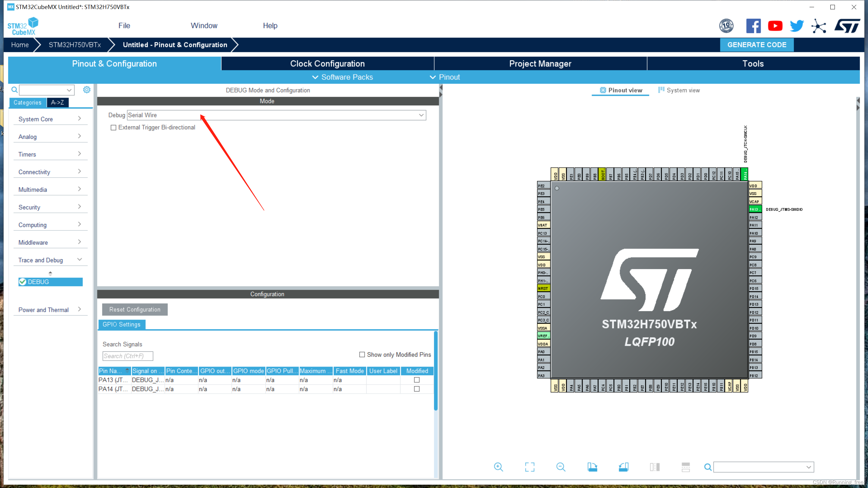Click the fit-to-screen icon on pinout canvas
Screen dimensions: 868x488
coord(529,467)
